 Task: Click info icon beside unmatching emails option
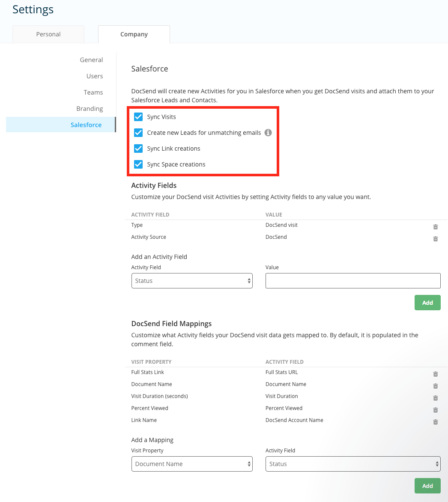pyautogui.click(x=268, y=133)
